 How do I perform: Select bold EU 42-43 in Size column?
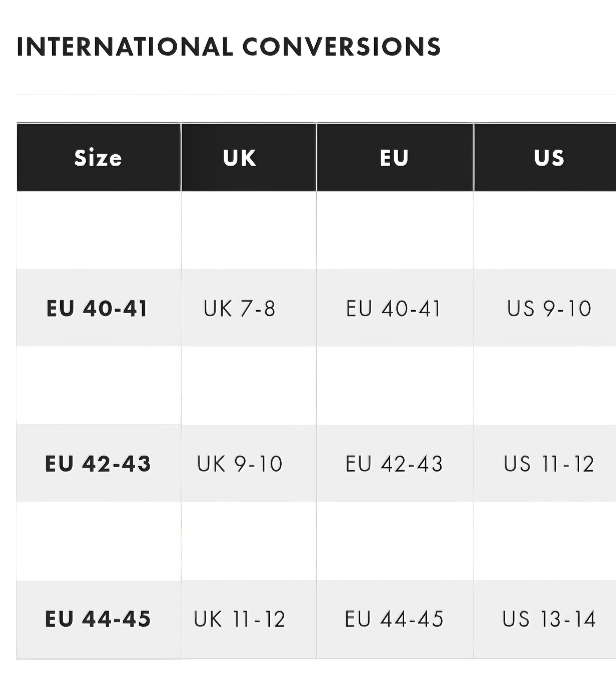tap(98, 464)
